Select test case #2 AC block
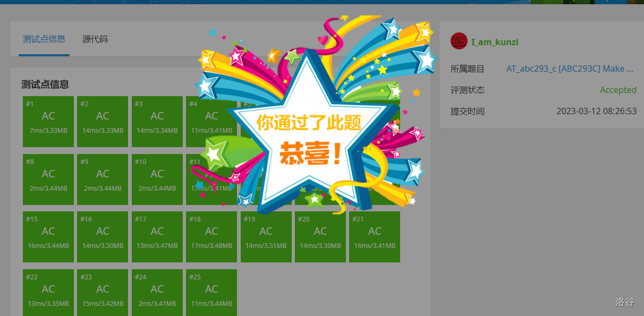 [103, 122]
